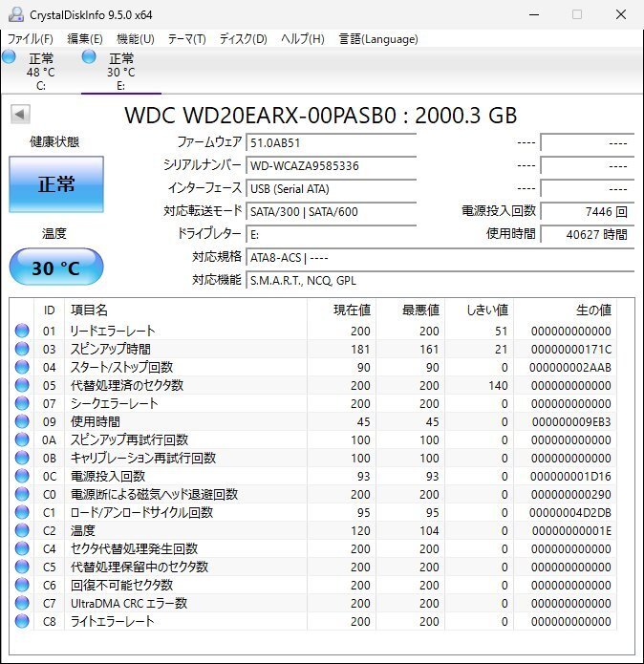Click the firmware field 51.0AB51
This screenshot has height=664, width=644.
pos(332,142)
